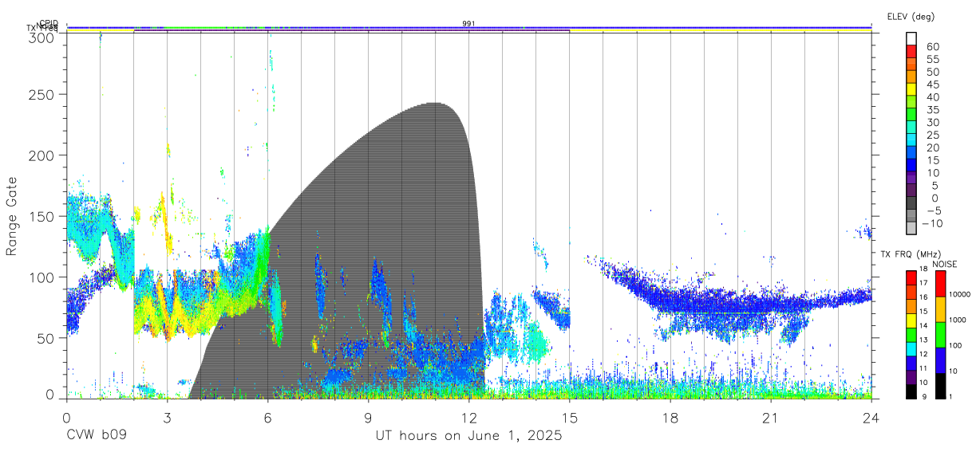Click the dark gray ELEV swatch between 0 and -5
980x452 pixels.
click(911, 204)
